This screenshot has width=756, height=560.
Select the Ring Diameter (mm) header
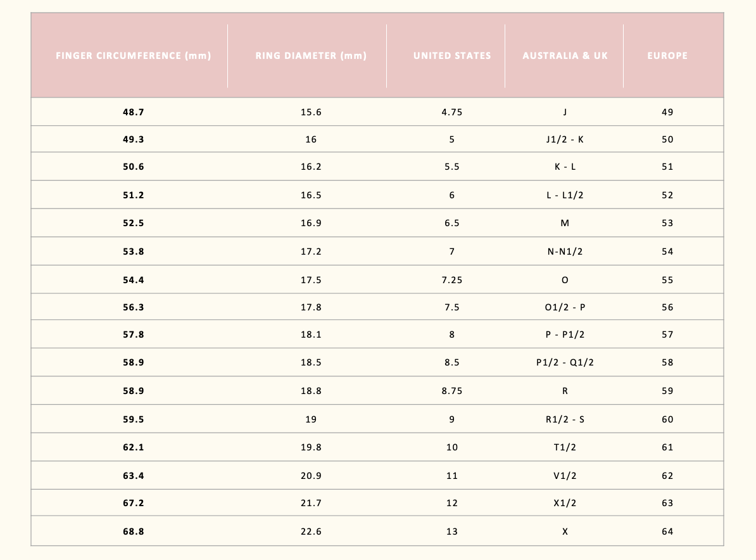[x=311, y=56]
